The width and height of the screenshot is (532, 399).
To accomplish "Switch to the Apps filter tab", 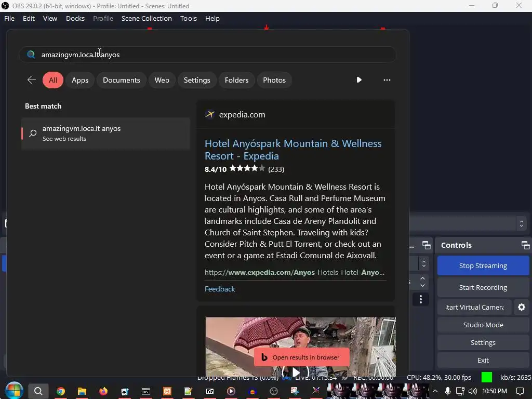I will click(x=80, y=80).
